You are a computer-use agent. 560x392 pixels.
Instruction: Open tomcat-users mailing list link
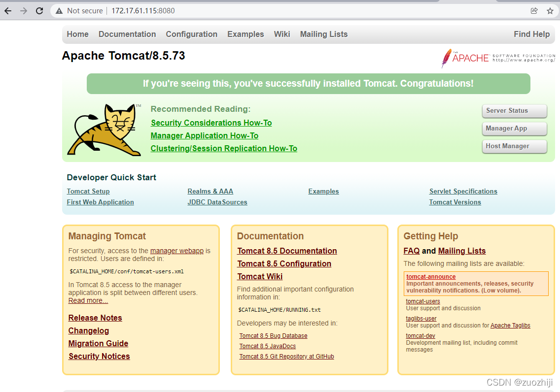click(x=423, y=301)
